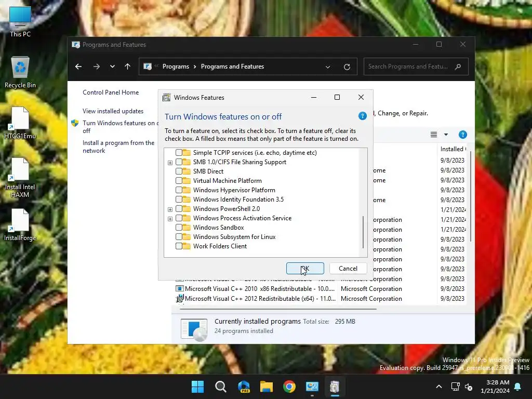Expand Windows PowerShell 2.0 node
The width and height of the screenshot is (532, 399).
coord(170,209)
